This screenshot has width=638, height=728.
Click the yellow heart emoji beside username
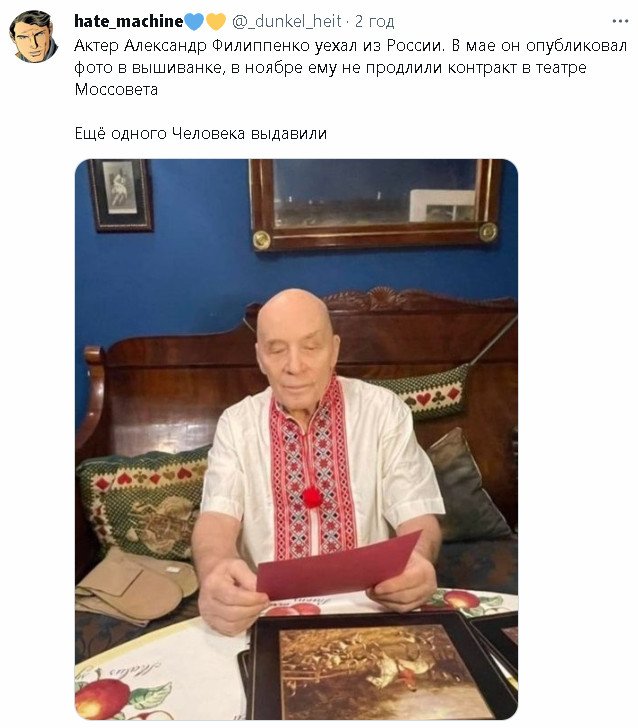point(215,21)
